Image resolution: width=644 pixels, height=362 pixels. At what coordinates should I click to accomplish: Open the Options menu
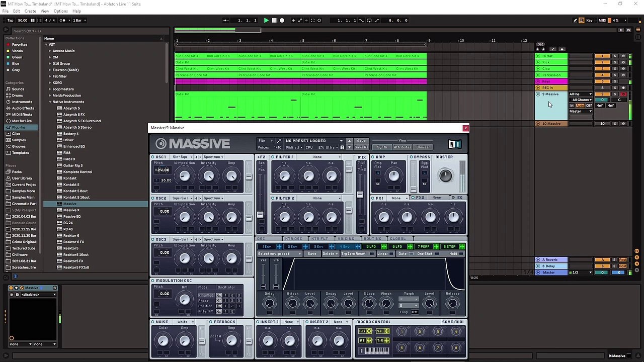point(61,11)
